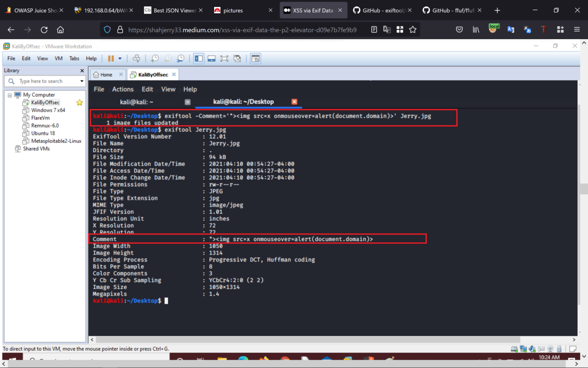
Task: Click the VM network adapter status icon
Action: click(523, 349)
